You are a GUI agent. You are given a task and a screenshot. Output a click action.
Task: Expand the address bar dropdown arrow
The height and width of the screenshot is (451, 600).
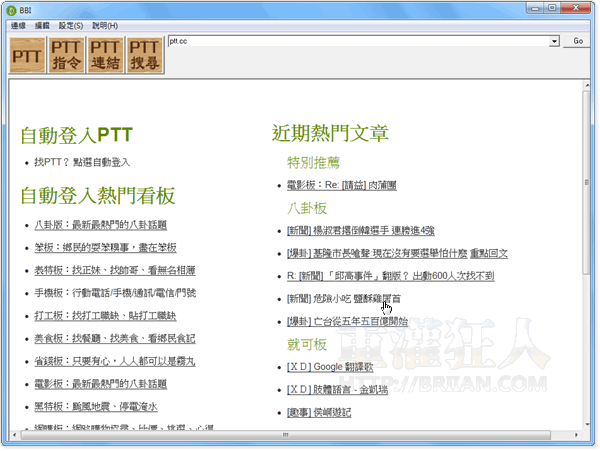pos(554,41)
